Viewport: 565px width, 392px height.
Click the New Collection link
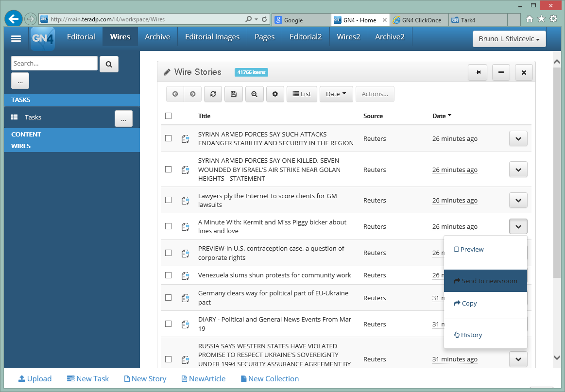pos(270,379)
